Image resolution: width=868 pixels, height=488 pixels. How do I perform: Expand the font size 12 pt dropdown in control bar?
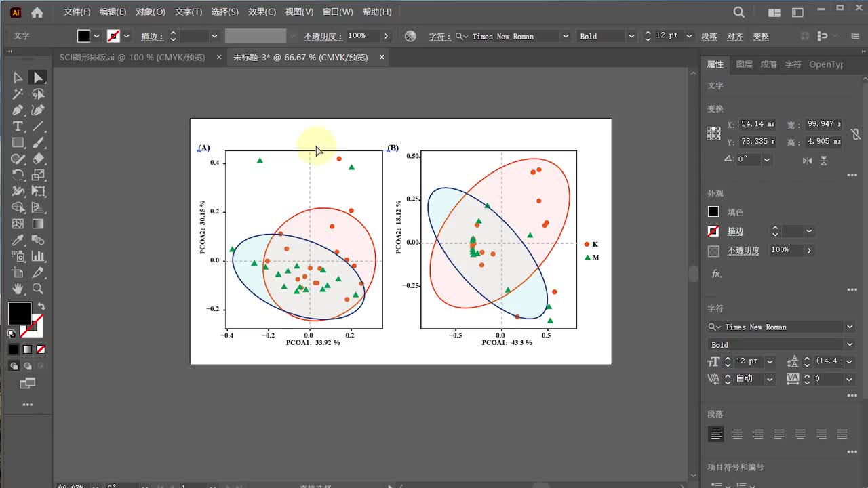[x=690, y=36]
